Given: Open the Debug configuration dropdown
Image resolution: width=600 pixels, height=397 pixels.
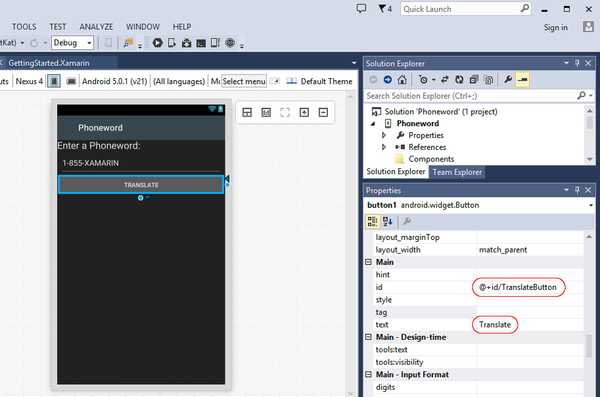Looking at the screenshot, I should (72, 42).
